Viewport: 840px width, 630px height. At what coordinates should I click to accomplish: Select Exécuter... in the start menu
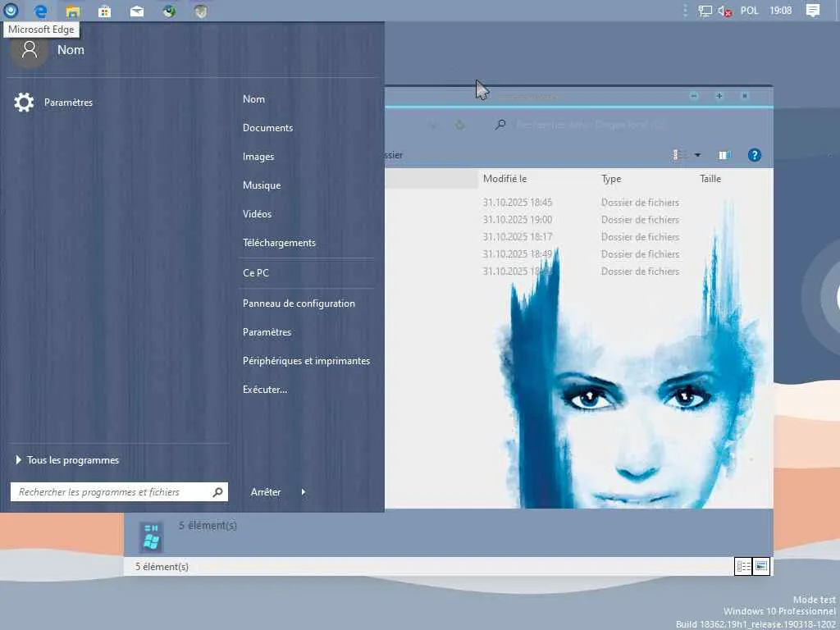265,390
